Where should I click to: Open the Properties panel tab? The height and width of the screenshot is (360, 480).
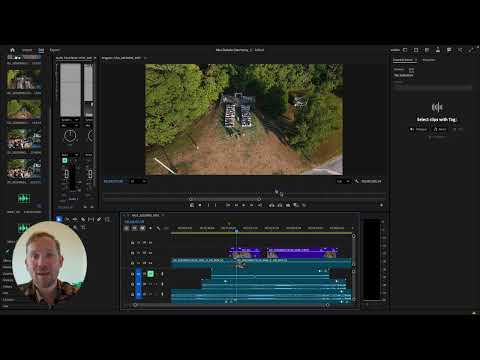point(429,60)
